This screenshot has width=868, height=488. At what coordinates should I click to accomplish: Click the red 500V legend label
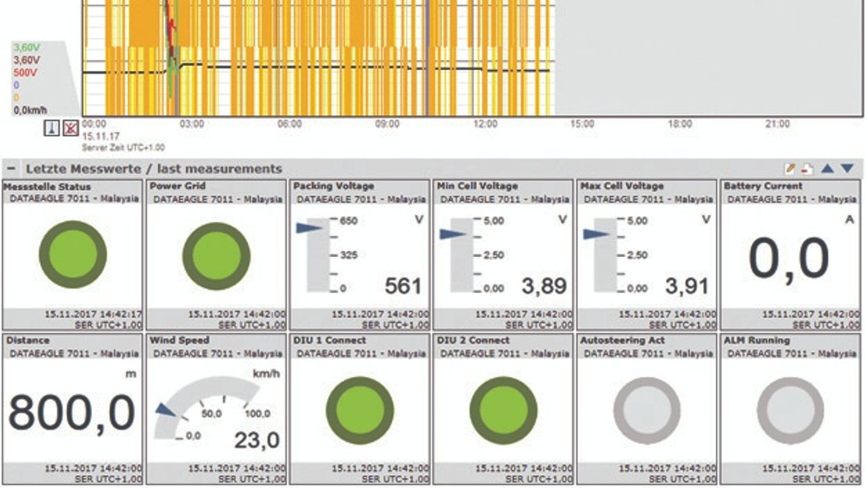pos(25,72)
